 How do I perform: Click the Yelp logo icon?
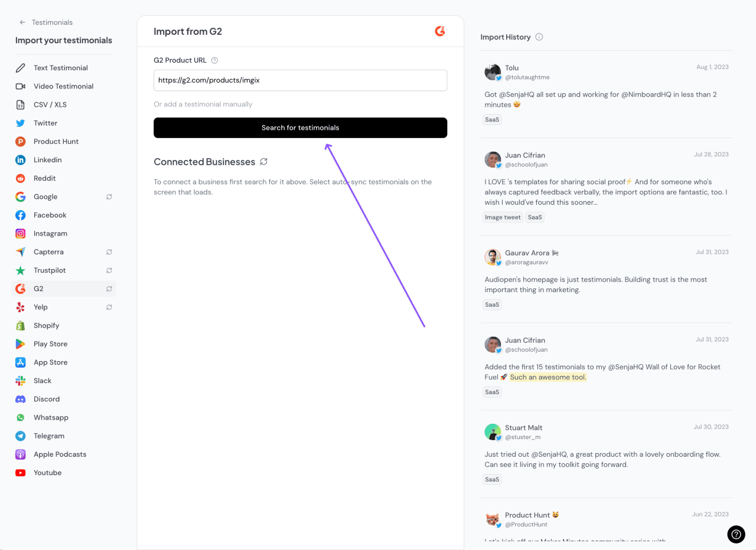pyautogui.click(x=21, y=307)
